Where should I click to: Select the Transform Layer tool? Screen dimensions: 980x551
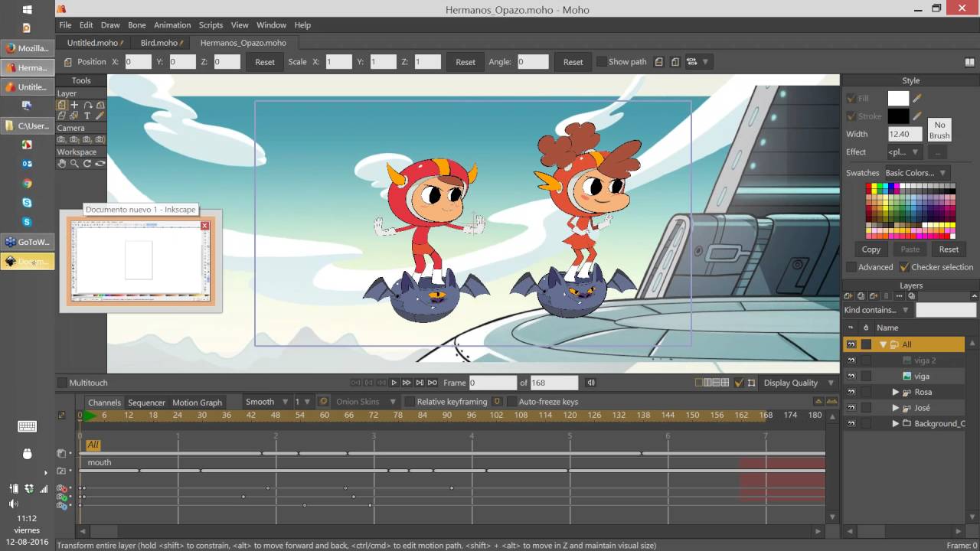pos(62,105)
